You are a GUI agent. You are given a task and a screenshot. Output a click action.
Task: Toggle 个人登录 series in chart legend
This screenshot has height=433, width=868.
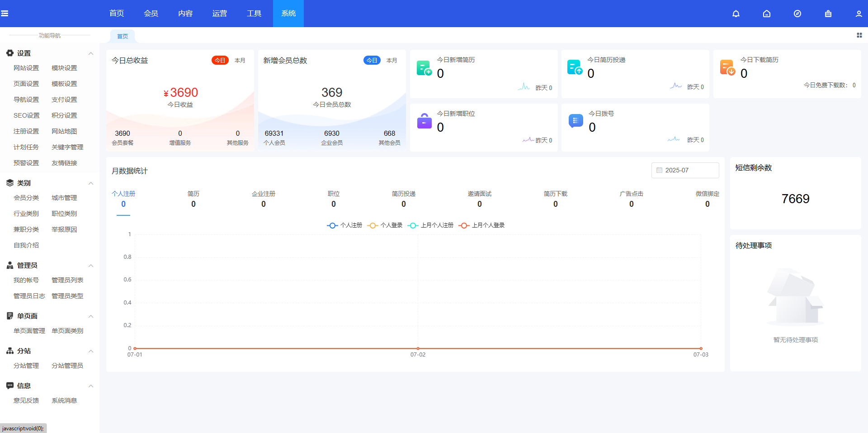point(385,225)
